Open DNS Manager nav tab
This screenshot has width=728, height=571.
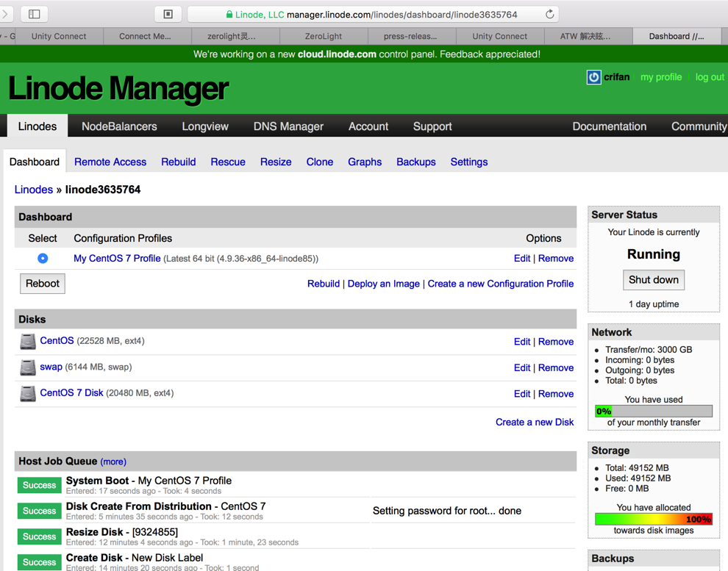coord(288,126)
